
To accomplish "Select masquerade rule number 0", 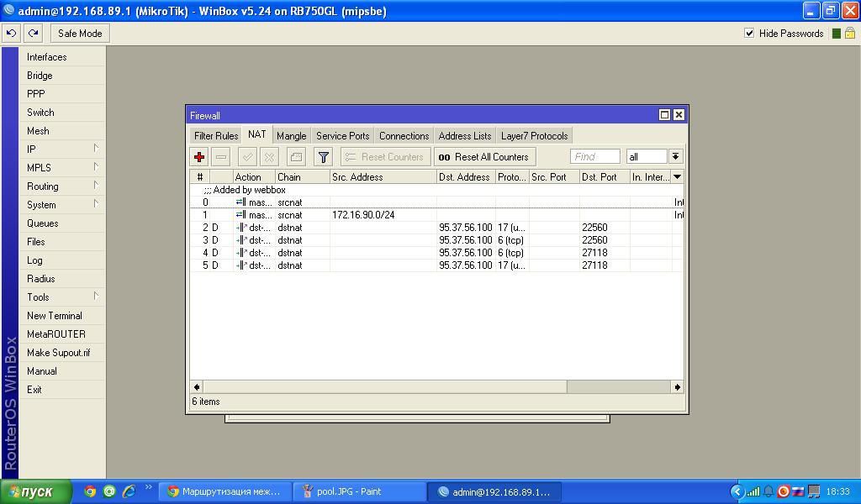I will (x=436, y=202).
